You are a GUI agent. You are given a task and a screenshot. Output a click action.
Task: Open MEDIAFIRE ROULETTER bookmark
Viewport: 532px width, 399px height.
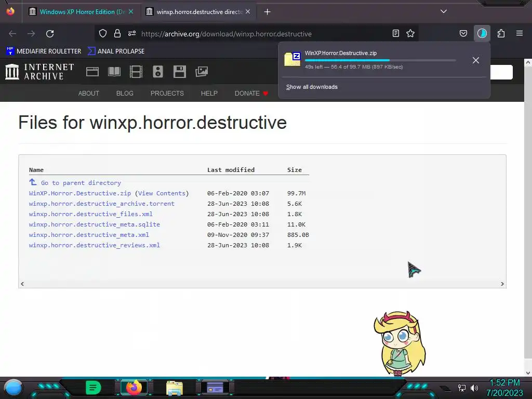pos(44,51)
